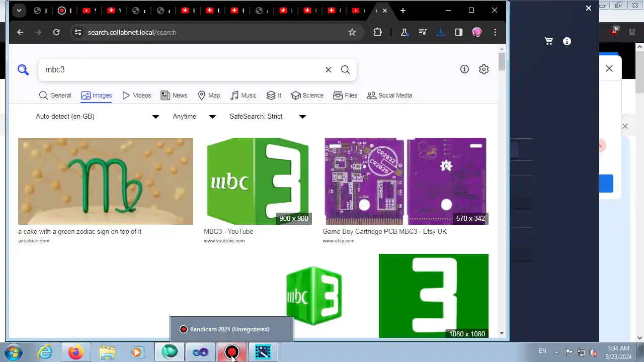Open the browser extensions puzzle icon
This screenshot has height=362, width=644.
tap(378, 32)
